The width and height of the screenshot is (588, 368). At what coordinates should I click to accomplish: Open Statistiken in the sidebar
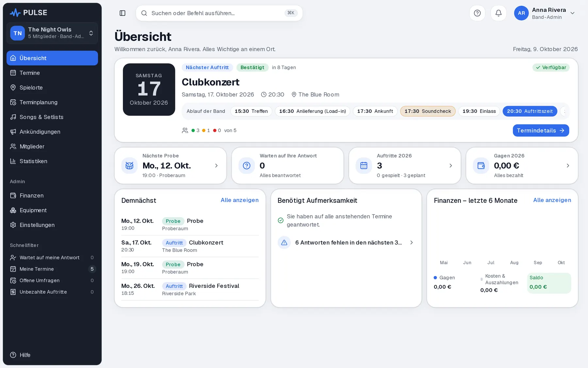52,161
